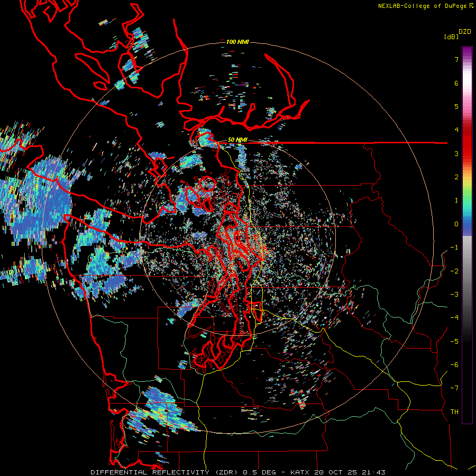Click the 4 dB scale value
Viewport: 476px width, 476px height.
(x=456, y=130)
